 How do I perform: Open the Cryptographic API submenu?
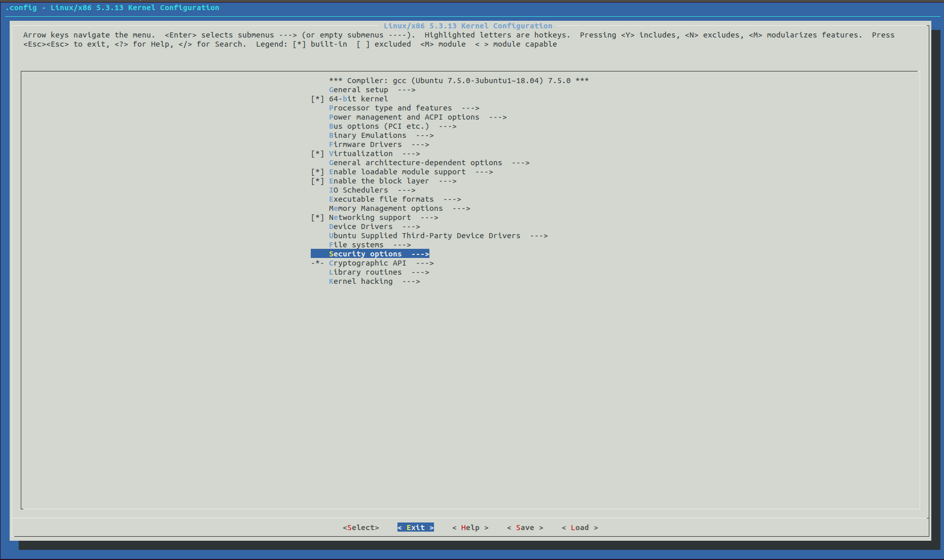[x=367, y=263]
